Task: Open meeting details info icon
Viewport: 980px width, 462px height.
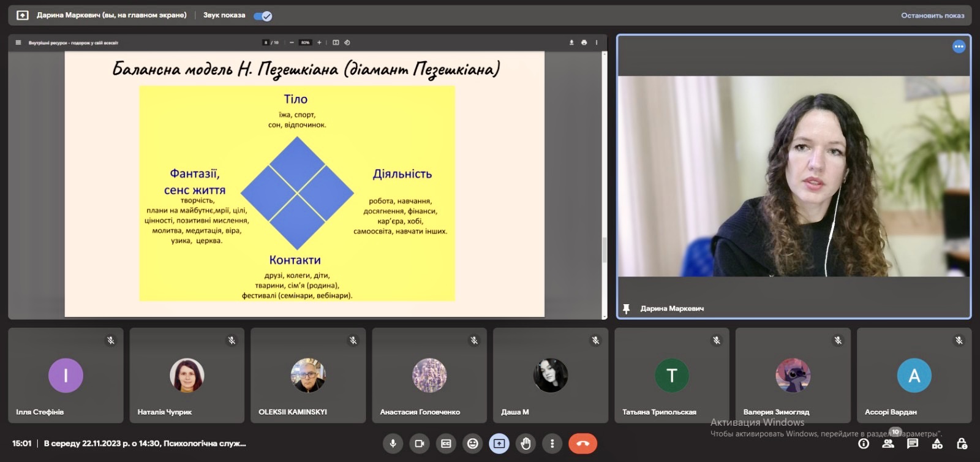Action: [864, 444]
